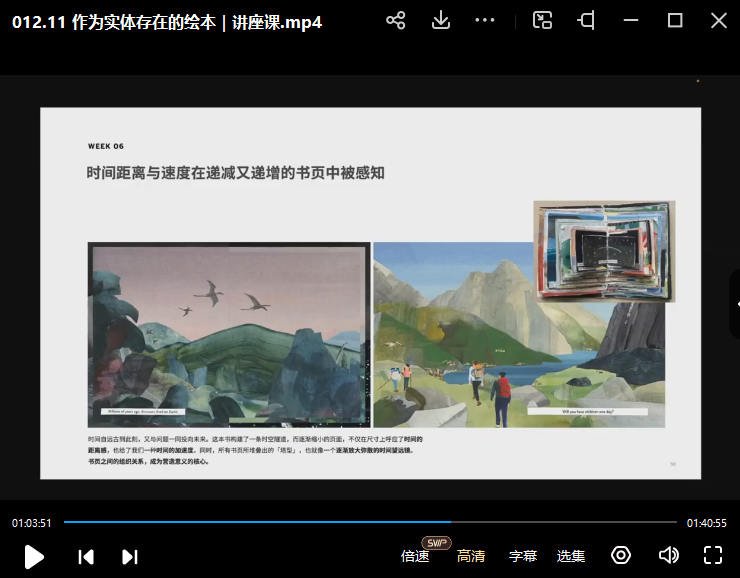
Task: Click the total duration 01:40:55
Action: click(706, 523)
